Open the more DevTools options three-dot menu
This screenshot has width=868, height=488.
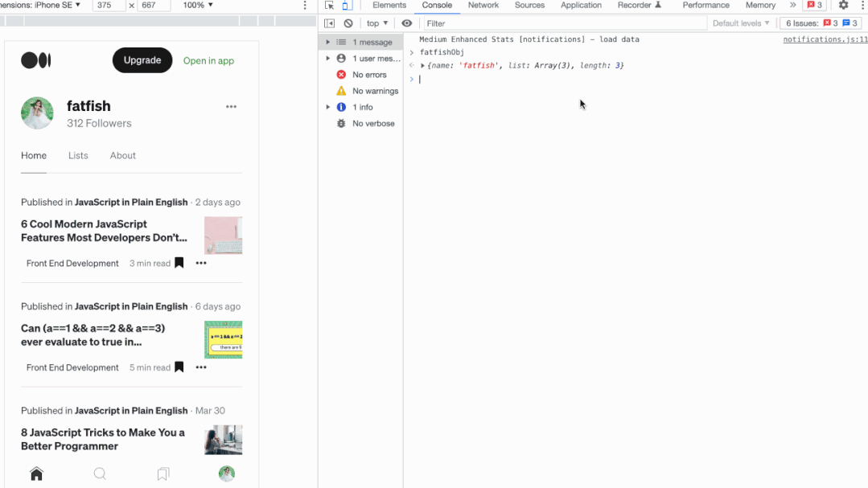864,5
